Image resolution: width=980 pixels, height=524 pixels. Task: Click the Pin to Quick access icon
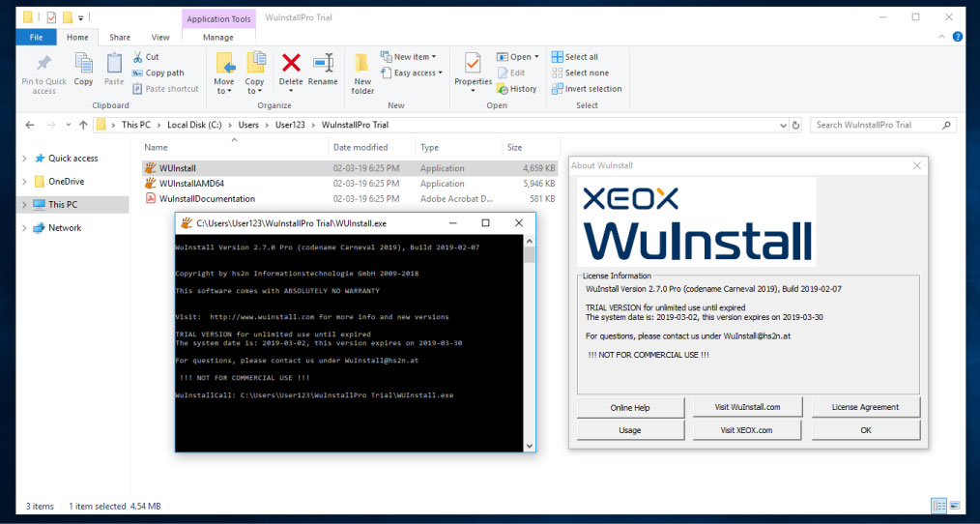click(x=43, y=64)
